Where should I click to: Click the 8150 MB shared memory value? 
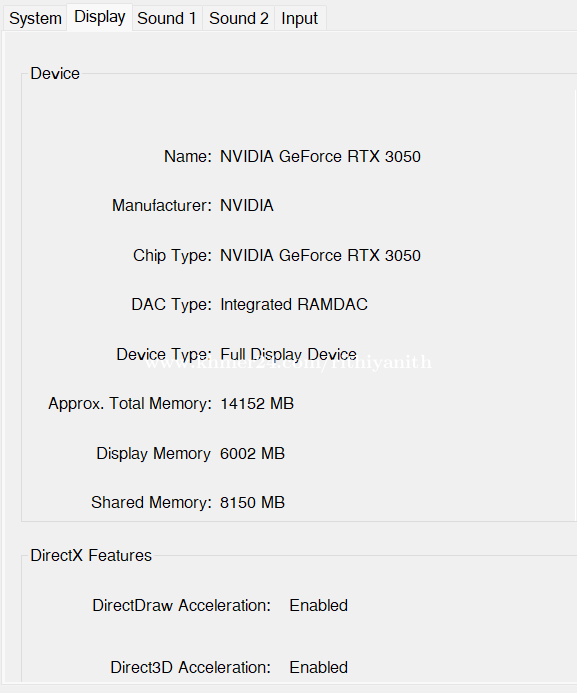[x=253, y=503]
